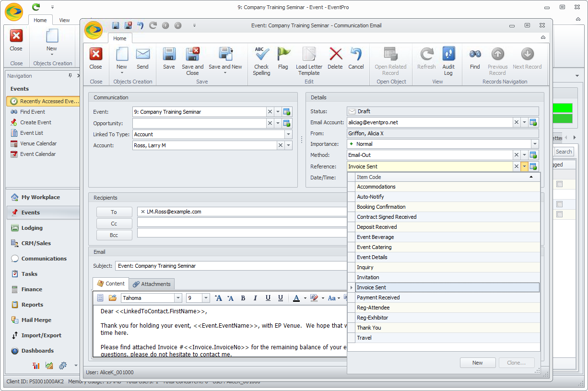Viewport: 588px width, 391px height.
Task: Switch to the Content tab
Action: click(x=111, y=284)
